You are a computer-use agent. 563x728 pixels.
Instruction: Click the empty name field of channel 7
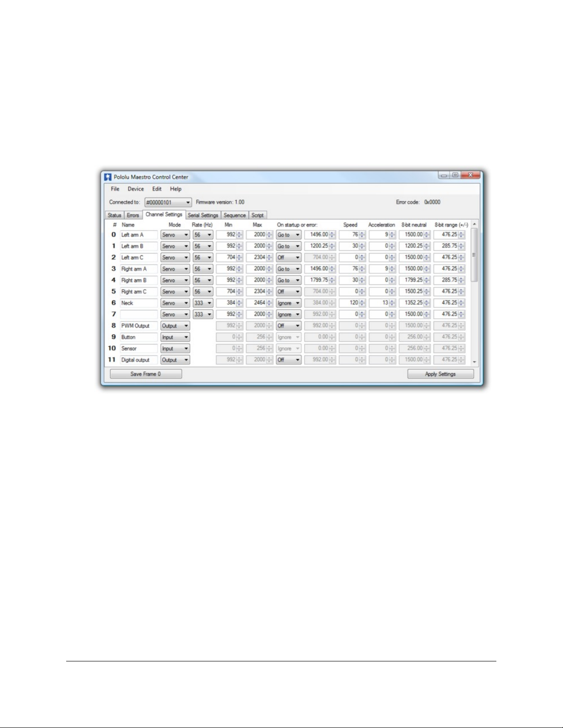tap(139, 315)
